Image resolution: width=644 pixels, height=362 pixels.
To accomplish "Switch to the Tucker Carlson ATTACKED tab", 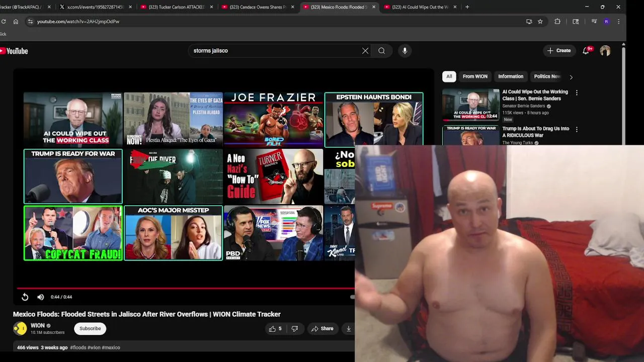I will (176, 7).
